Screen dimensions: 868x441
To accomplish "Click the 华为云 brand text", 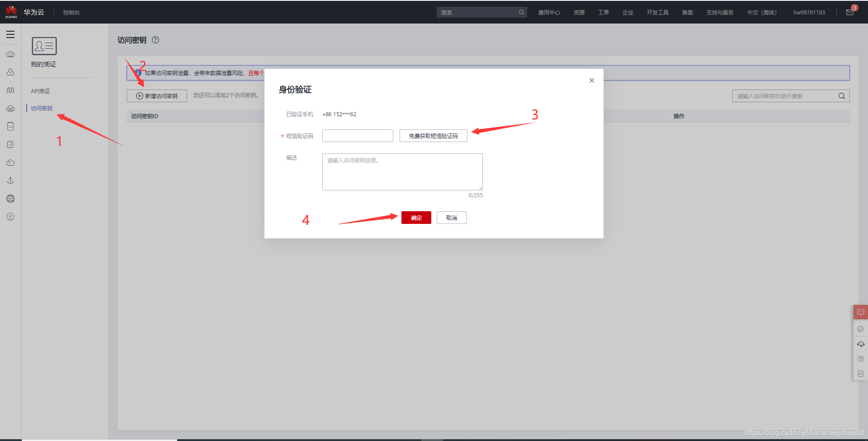I will pos(34,12).
